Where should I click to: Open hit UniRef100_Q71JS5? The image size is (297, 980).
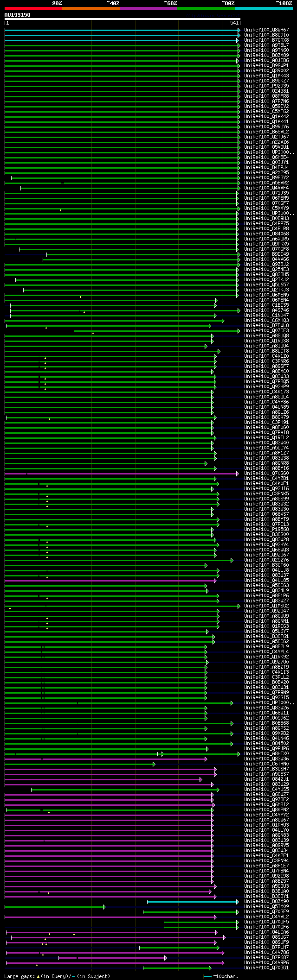[x=266, y=193]
